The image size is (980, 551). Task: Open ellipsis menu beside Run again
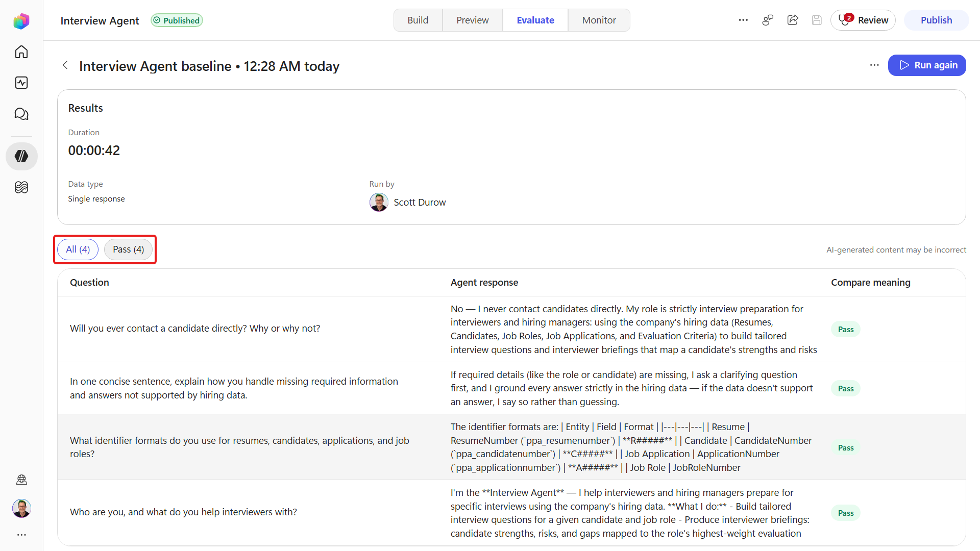pos(874,65)
